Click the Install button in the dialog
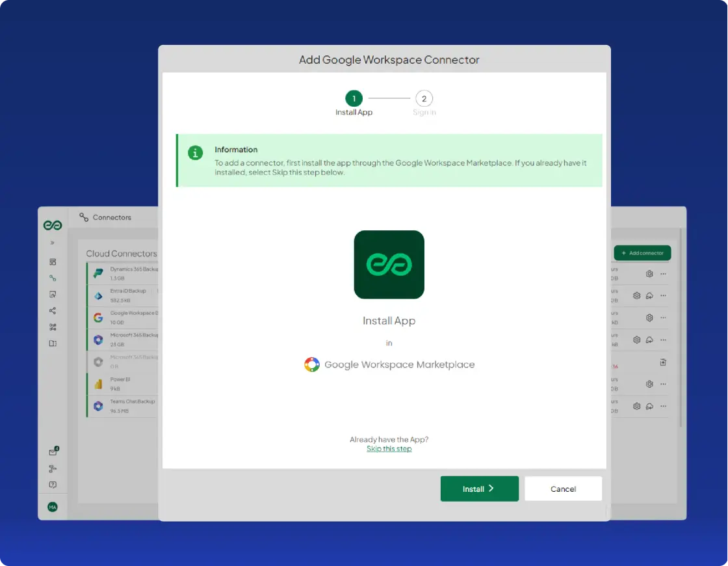The width and height of the screenshot is (728, 566). click(479, 489)
